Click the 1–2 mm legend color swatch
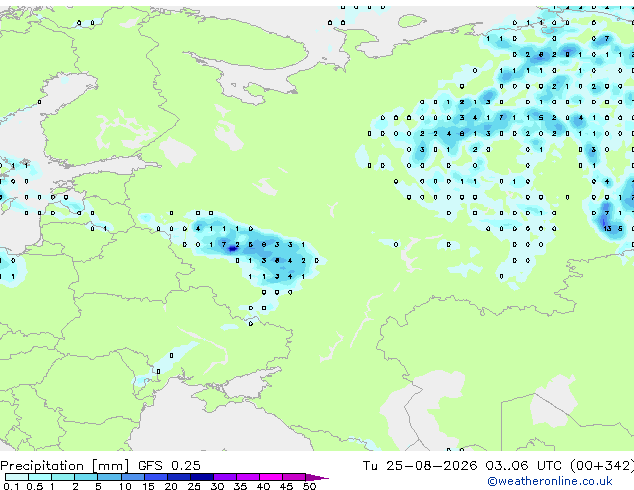The image size is (634, 490). point(63,477)
